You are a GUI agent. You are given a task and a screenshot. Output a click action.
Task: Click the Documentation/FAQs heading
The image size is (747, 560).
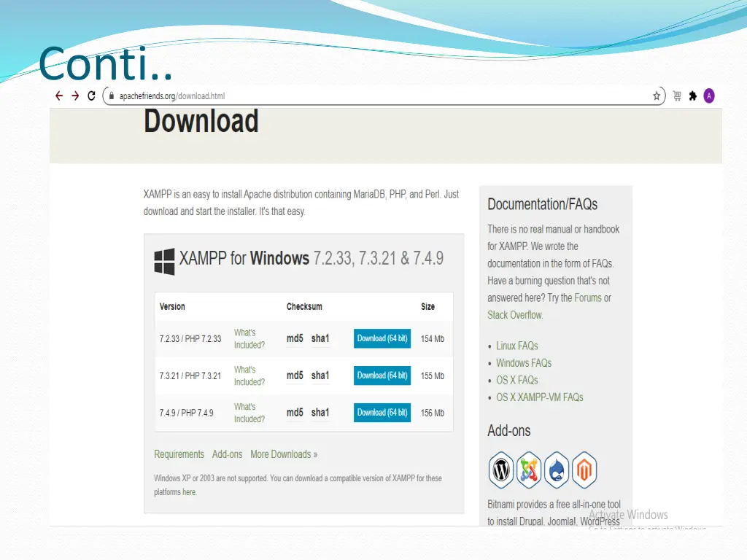pos(543,204)
